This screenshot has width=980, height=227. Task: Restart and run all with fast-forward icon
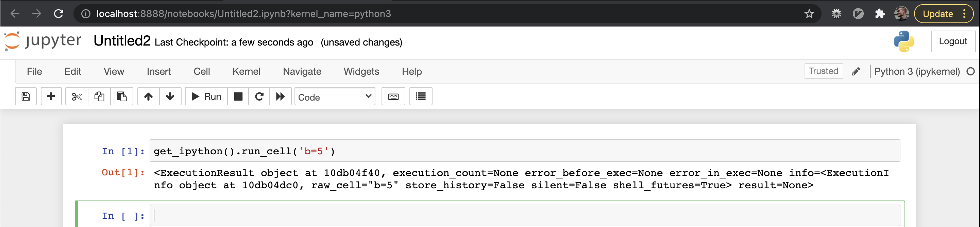281,96
